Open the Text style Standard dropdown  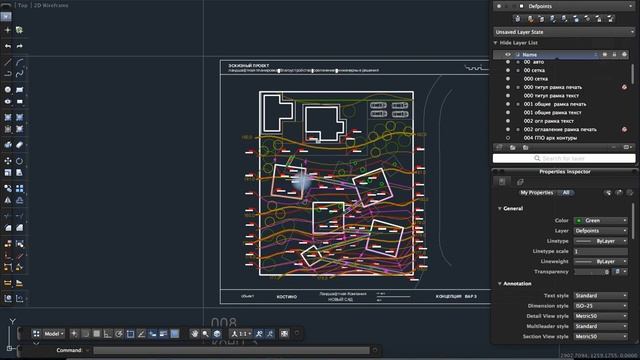601,296
